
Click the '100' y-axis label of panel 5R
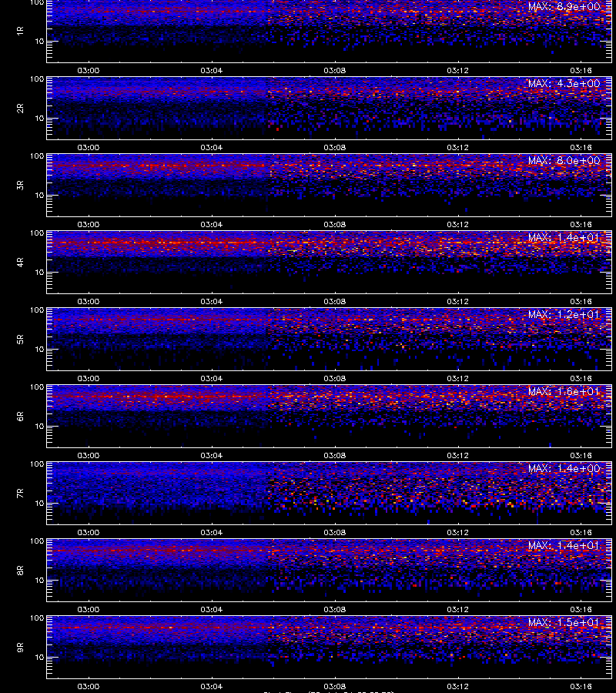tap(37, 310)
